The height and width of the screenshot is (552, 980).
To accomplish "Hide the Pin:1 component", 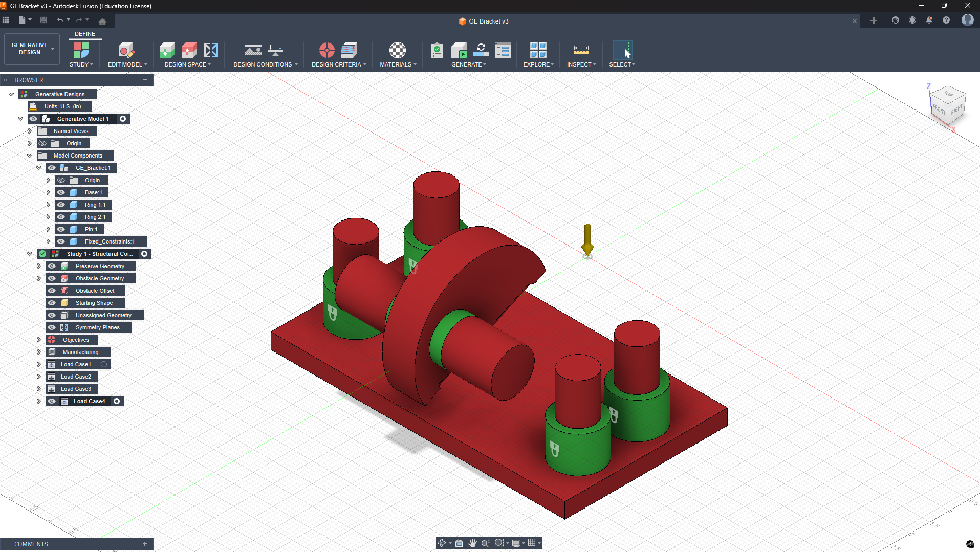I will tap(61, 229).
